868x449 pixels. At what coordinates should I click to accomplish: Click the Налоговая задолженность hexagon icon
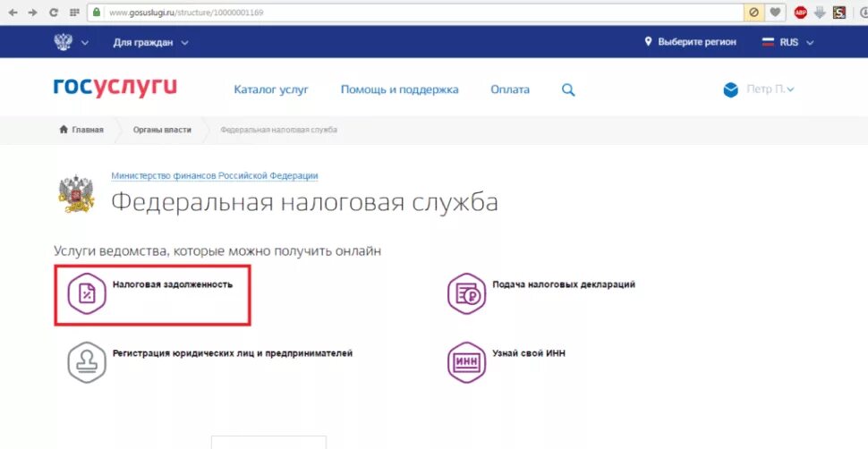[x=87, y=294]
